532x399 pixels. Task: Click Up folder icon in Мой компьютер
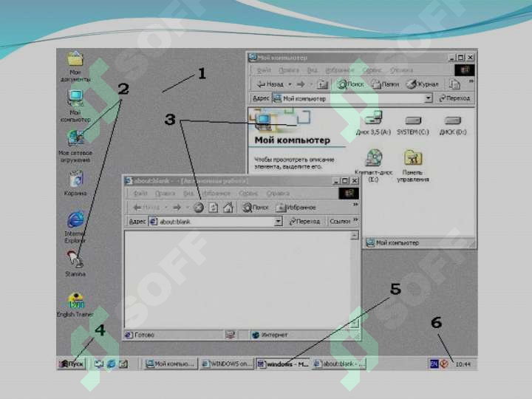322,83
